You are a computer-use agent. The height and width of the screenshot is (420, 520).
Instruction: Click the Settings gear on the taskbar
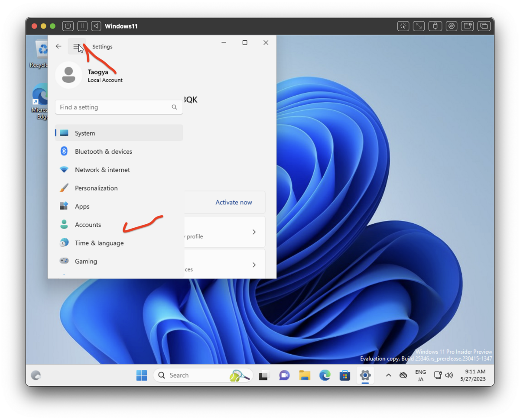point(365,375)
